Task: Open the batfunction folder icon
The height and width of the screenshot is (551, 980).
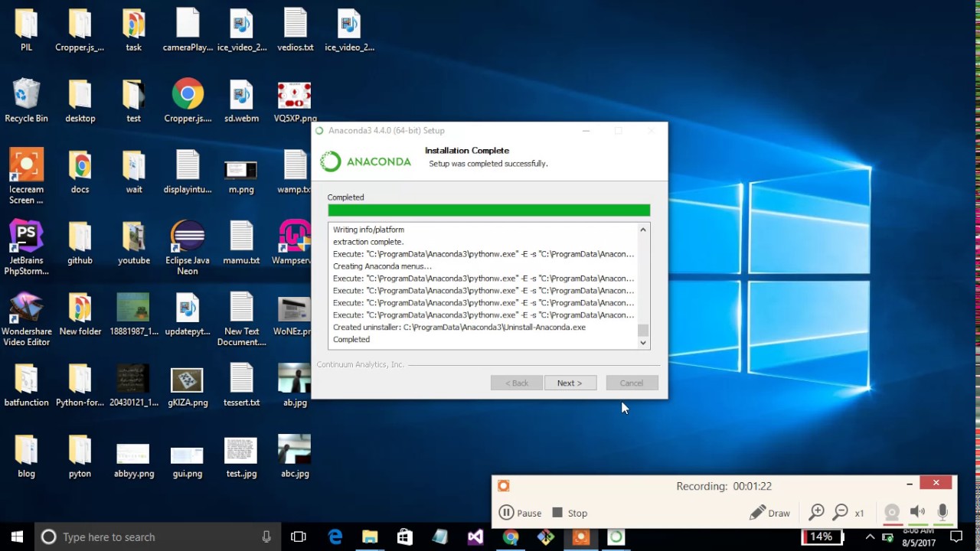Action: [x=26, y=386]
